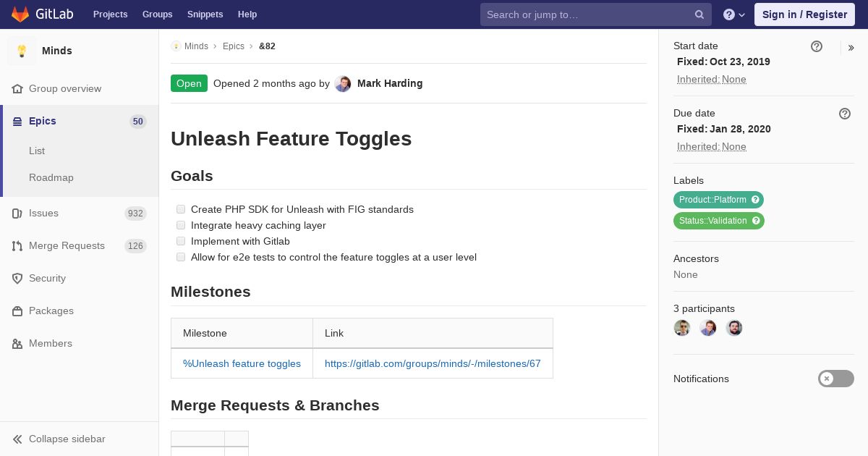Viewport: 868px width, 456px height.
Task: Click start date 'Inherited: None' text
Action: coord(712,79)
